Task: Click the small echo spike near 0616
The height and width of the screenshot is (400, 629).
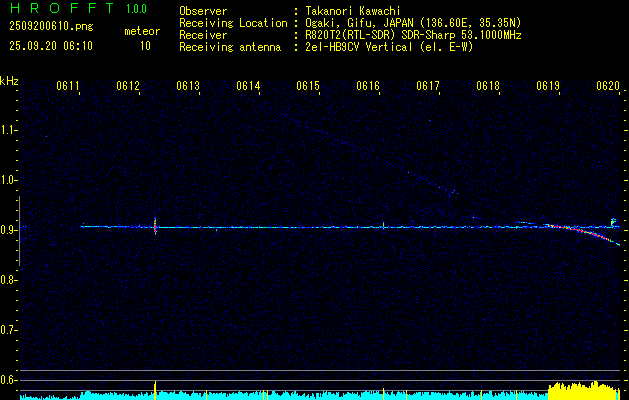Action: 383,225
